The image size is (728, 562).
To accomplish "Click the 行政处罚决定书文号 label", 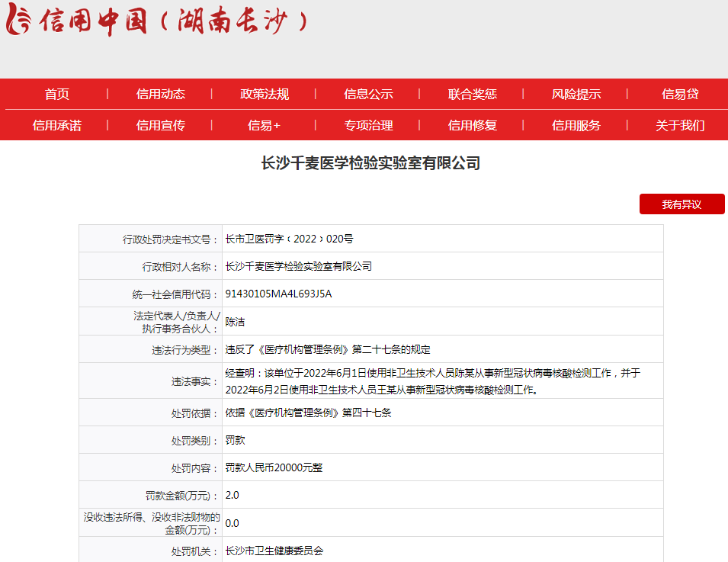I will point(171,239).
